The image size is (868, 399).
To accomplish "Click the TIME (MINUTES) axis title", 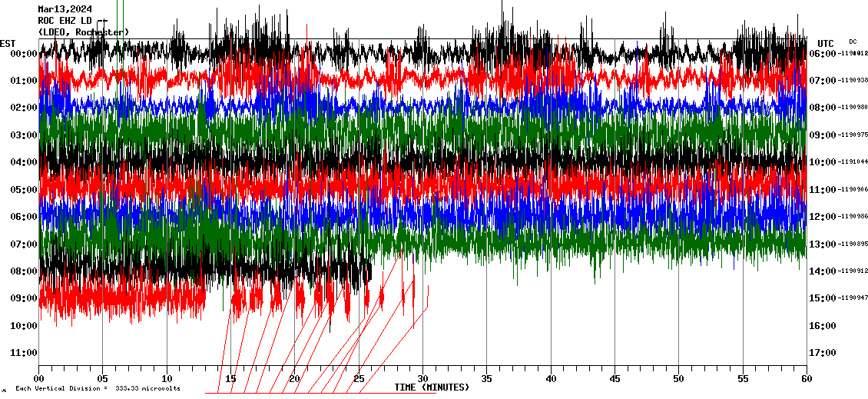I will pos(432,387).
